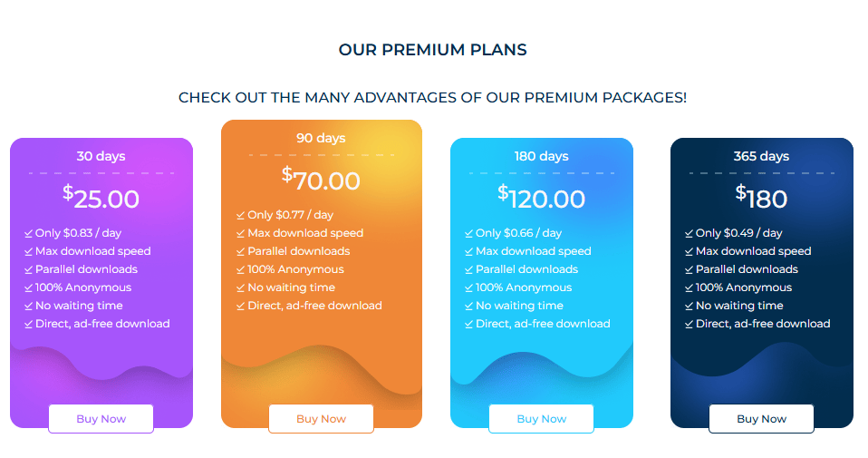Select Parallel downloads checkmark in orange card
This screenshot has height=458, width=868.
241,251
